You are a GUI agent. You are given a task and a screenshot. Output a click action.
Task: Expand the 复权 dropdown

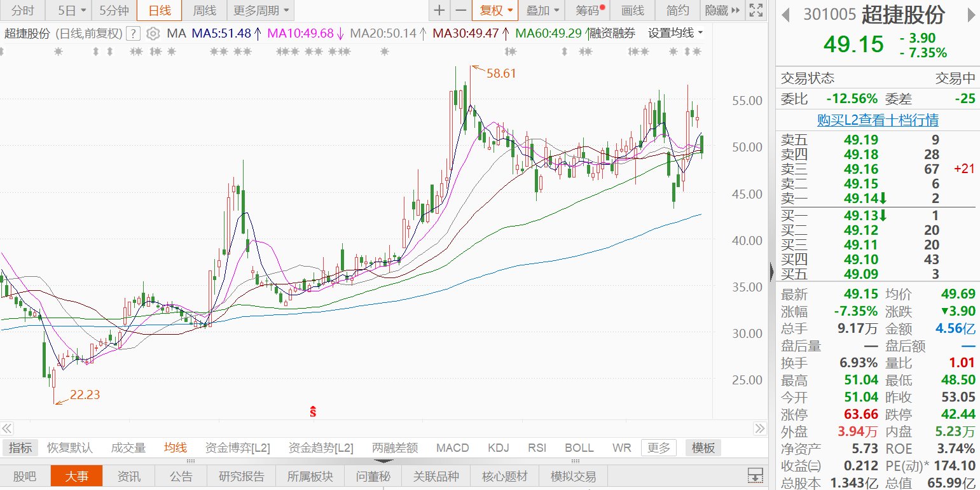[x=495, y=10]
